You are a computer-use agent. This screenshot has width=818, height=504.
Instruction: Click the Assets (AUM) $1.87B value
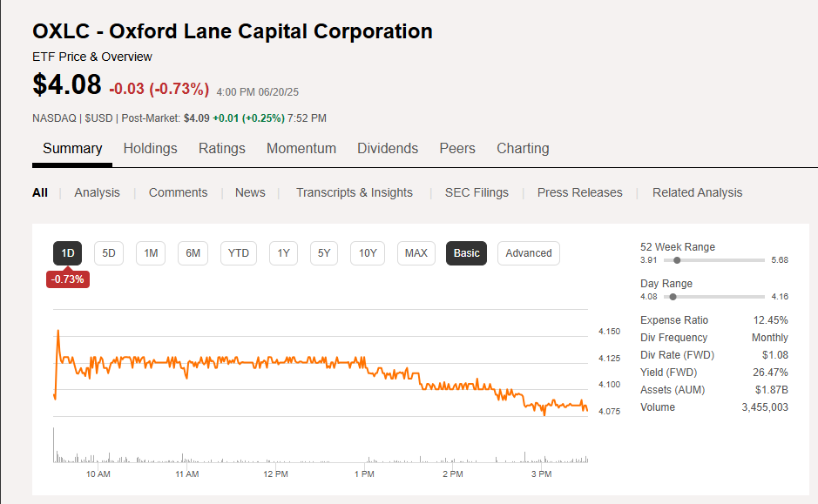772,390
